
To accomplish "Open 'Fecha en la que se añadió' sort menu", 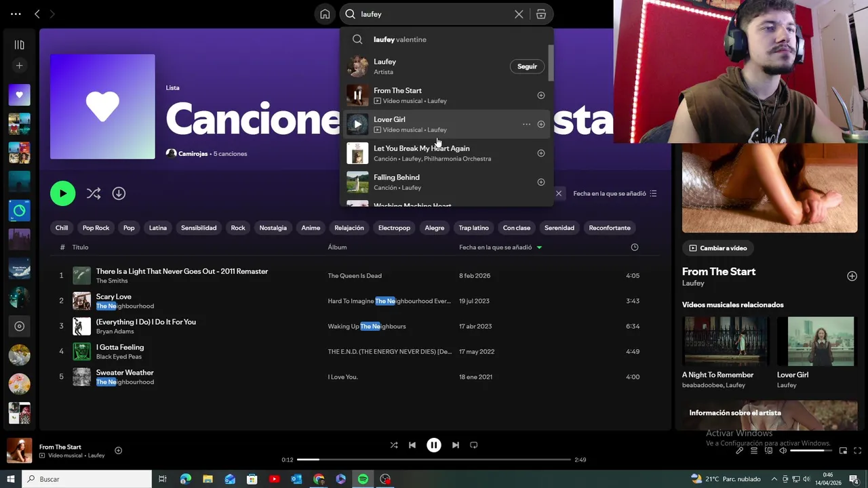I will [615, 193].
